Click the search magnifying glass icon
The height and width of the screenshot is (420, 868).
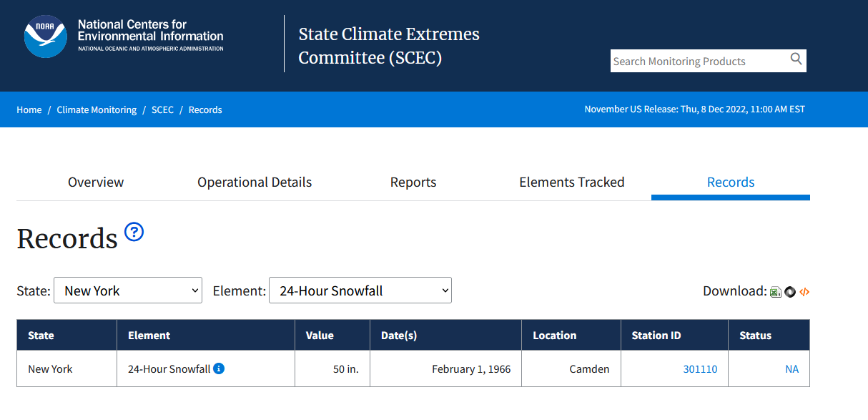tap(796, 59)
